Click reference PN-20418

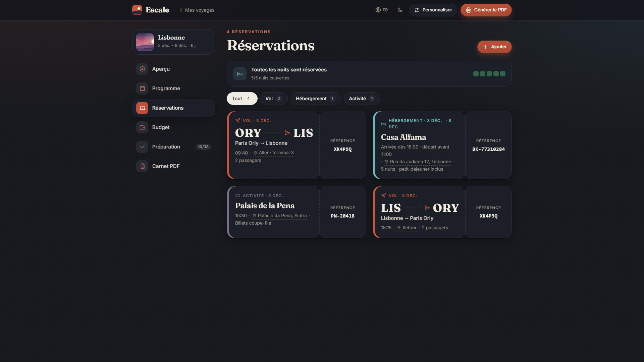point(342,216)
